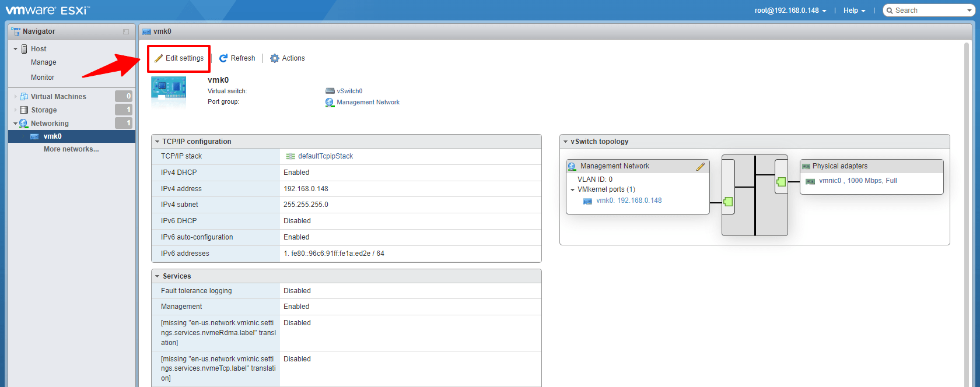This screenshot has height=387, width=980.
Task: Click the vmk0 icon in Navigator
Action: point(34,136)
